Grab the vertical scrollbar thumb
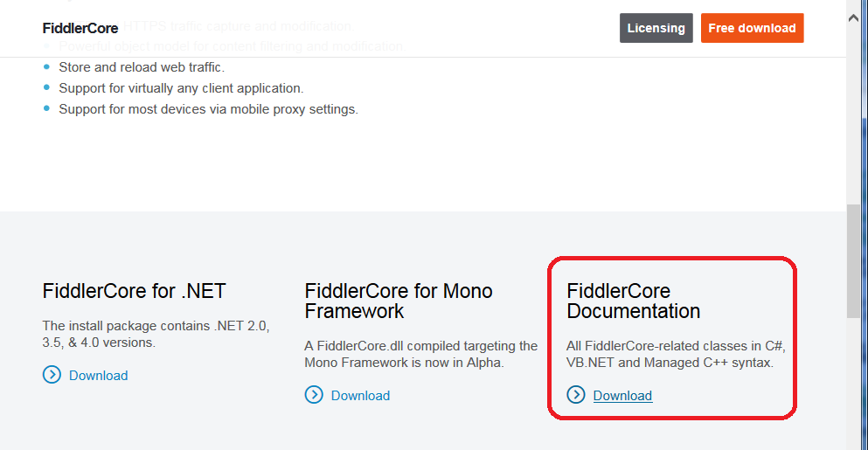Image resolution: width=868 pixels, height=450 pixels. (853, 261)
